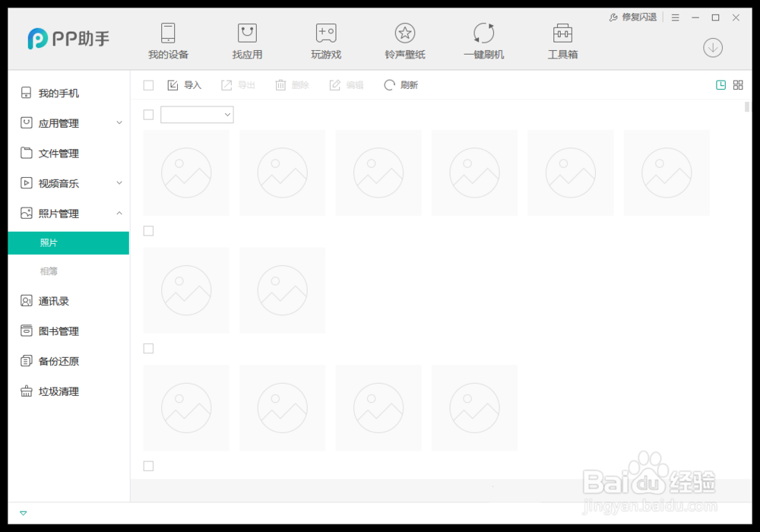Tick the second photo group checkbox
The width and height of the screenshot is (760, 532).
tap(148, 231)
